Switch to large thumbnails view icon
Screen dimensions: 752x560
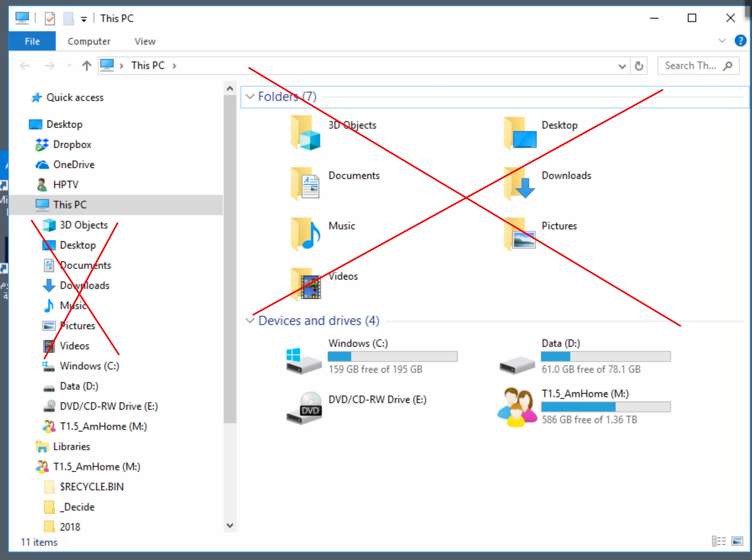point(737,541)
